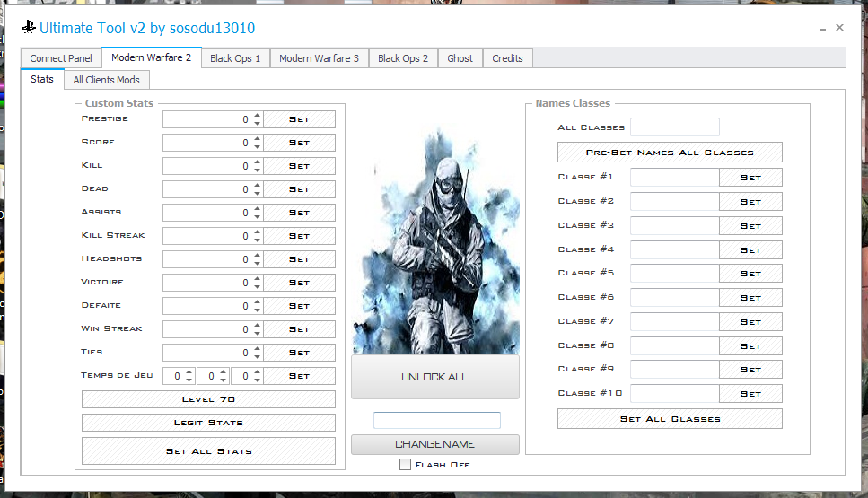Click the Legit Stats button
The width and height of the screenshot is (868, 498).
click(208, 423)
